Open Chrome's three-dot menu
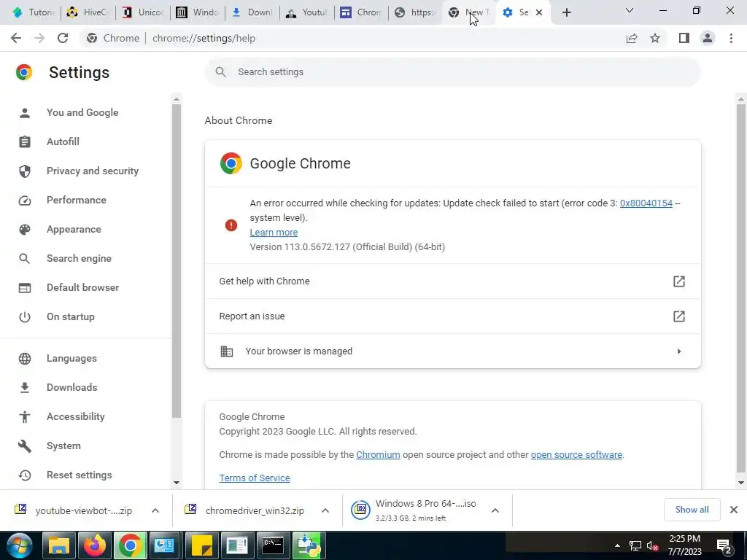 click(731, 38)
